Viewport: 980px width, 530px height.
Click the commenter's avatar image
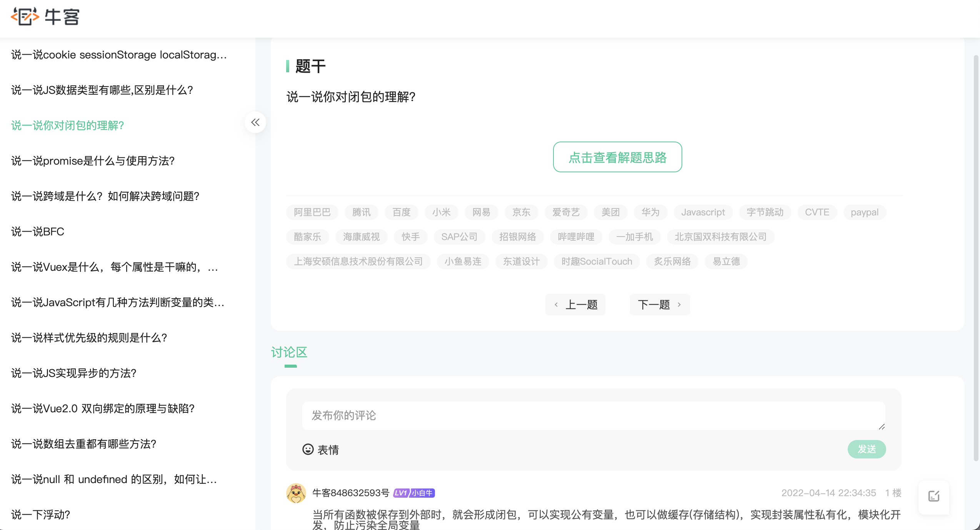(296, 493)
